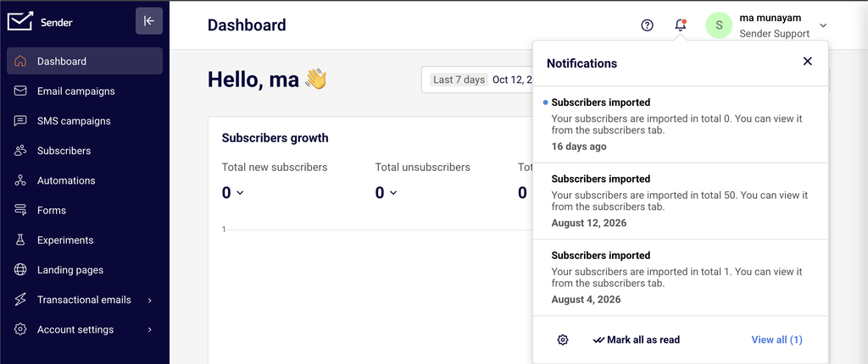Image resolution: width=868 pixels, height=364 pixels.
Task: Open help via question mark icon
Action: pyautogui.click(x=647, y=25)
